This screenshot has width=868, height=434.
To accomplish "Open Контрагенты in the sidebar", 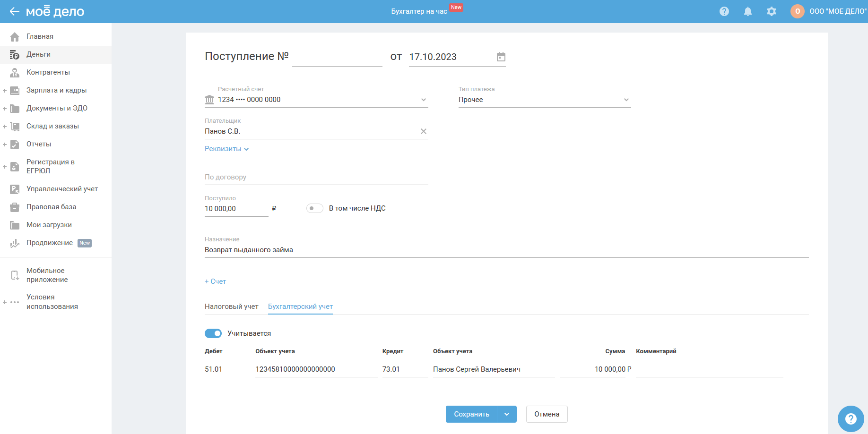I will tap(48, 72).
